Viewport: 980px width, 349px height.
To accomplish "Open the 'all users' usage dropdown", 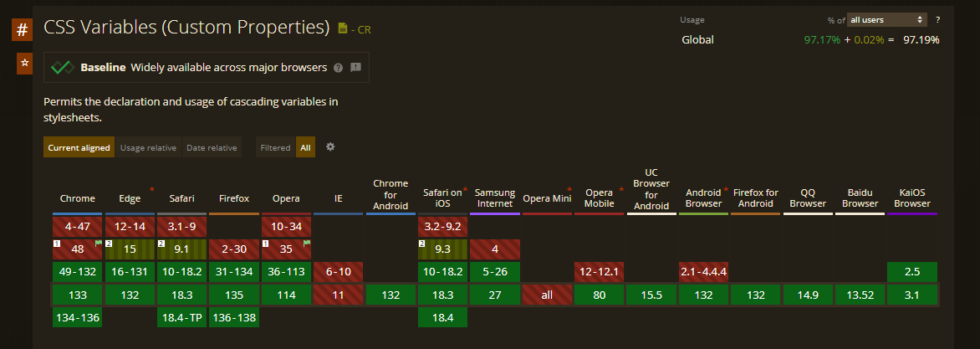I will [887, 20].
